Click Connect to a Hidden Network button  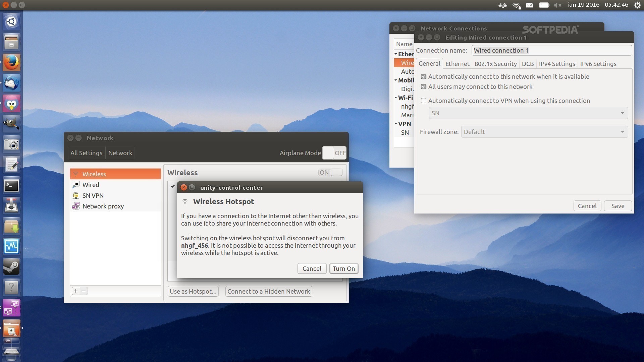[268, 291]
